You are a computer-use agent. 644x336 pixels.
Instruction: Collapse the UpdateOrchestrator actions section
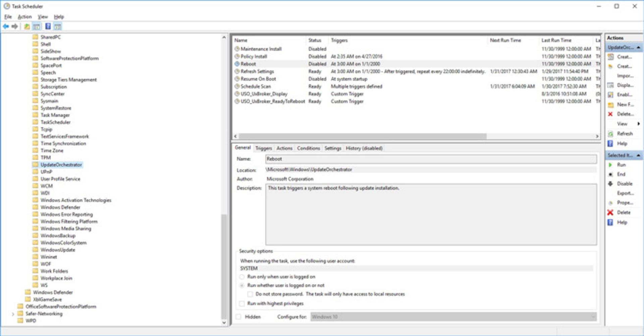point(638,48)
